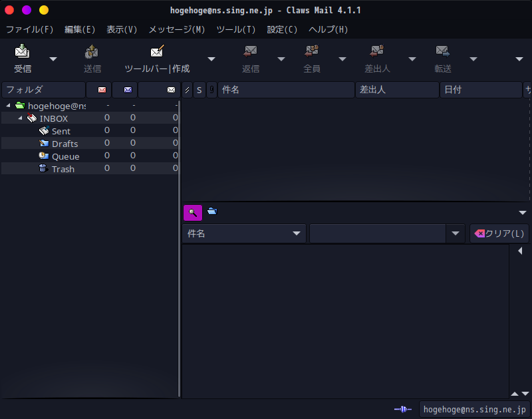
Task: Toggle the quick search magnifier button
Action: coord(193,213)
